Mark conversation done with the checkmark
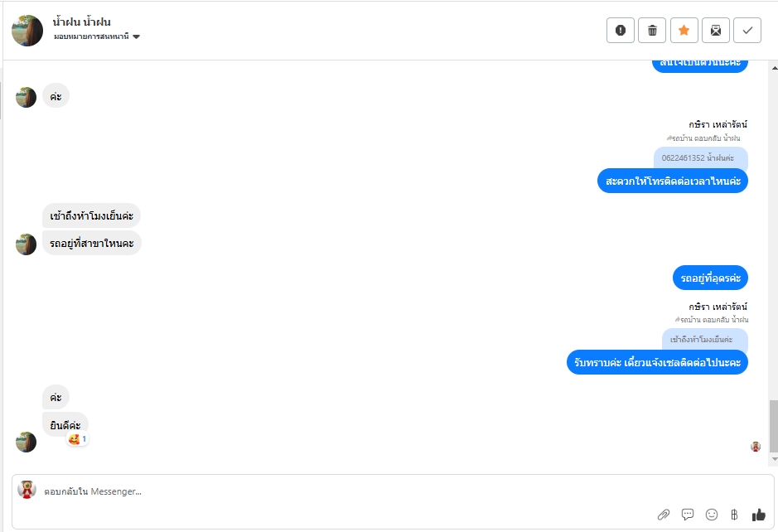 pyautogui.click(x=747, y=31)
